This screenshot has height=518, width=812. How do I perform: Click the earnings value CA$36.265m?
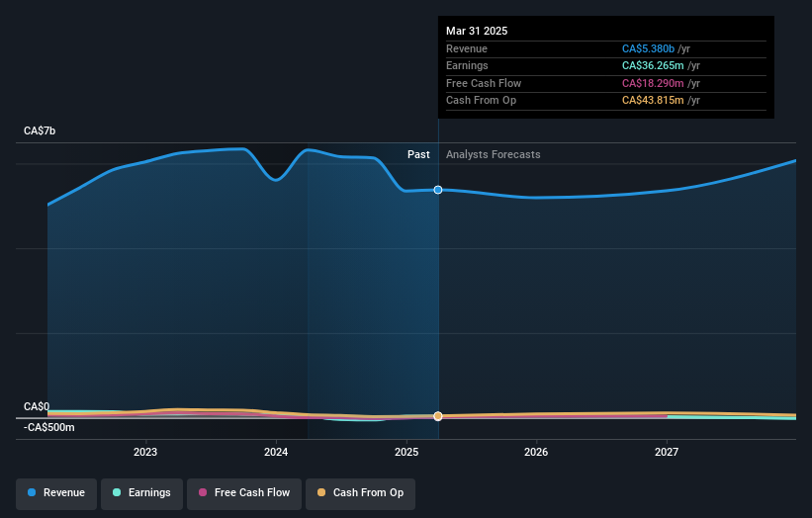tap(653, 65)
